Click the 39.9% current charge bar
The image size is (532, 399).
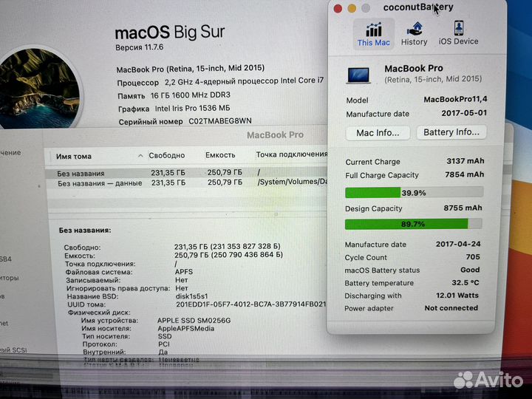414,192
